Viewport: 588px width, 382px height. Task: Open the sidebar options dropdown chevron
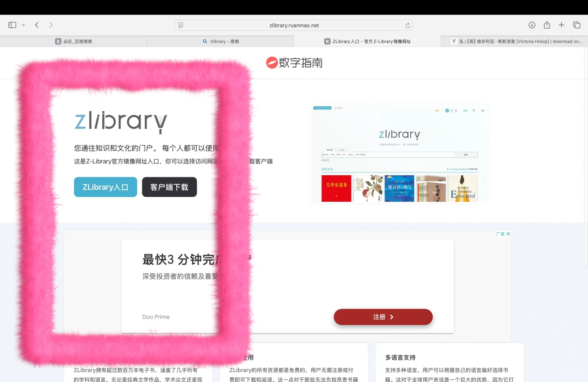point(23,25)
